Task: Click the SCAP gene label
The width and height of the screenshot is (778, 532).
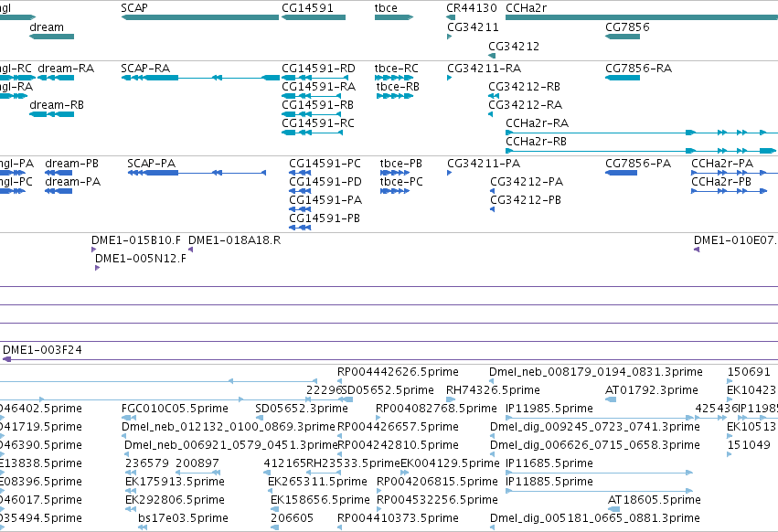Action: click(x=134, y=8)
